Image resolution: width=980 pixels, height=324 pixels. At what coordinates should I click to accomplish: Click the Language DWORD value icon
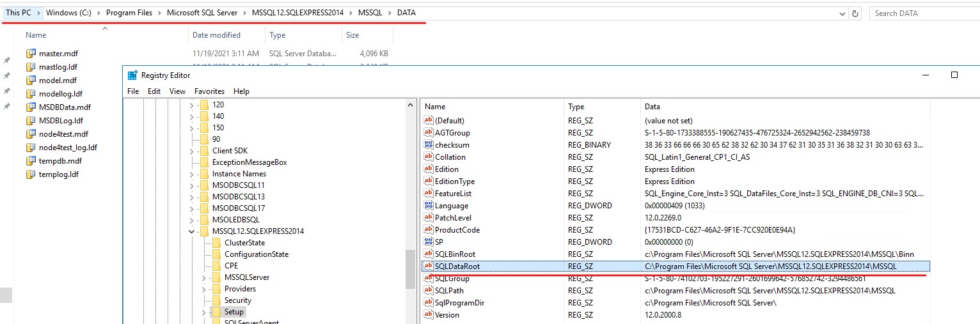tap(429, 206)
